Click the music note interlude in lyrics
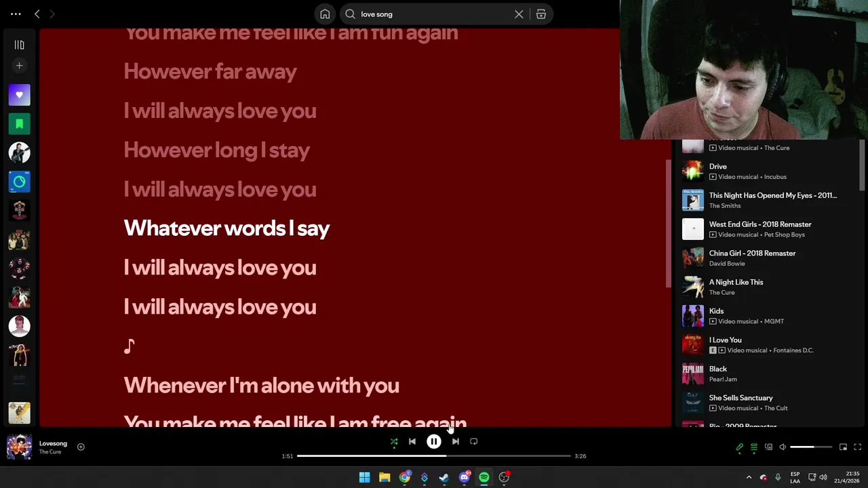Image resolution: width=868 pixels, height=488 pixels. (x=129, y=346)
